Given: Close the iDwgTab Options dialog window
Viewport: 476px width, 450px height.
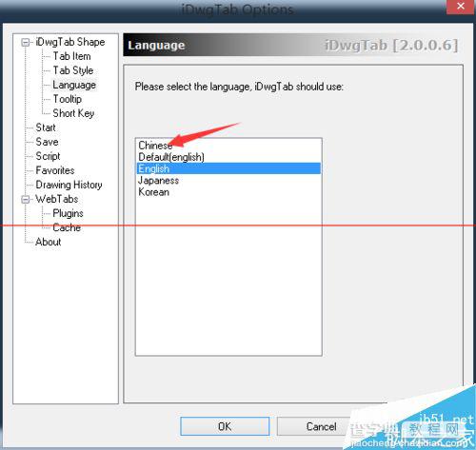Looking at the screenshot, I should tap(461, 7).
